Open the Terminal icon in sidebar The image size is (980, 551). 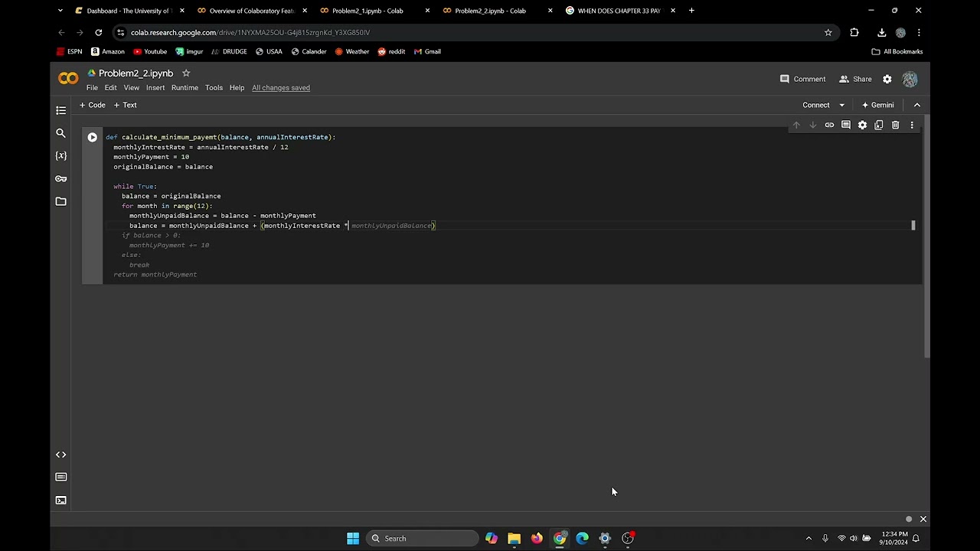pyautogui.click(x=60, y=500)
